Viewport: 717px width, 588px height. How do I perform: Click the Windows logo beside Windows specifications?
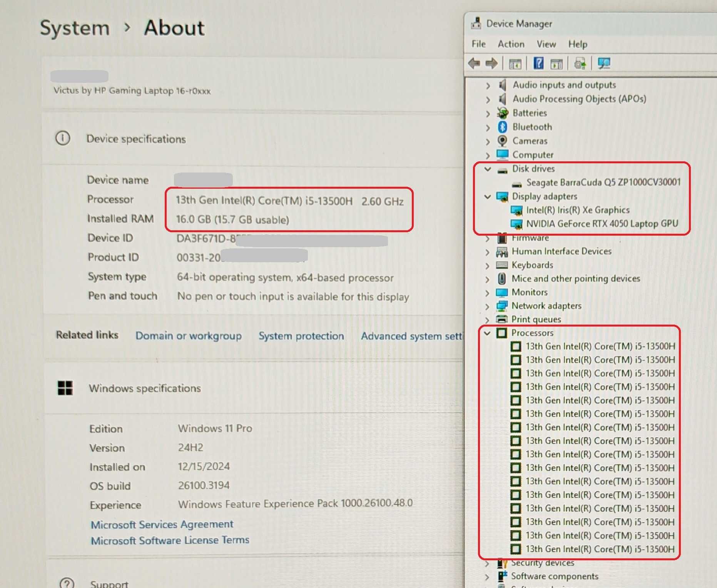coord(65,388)
